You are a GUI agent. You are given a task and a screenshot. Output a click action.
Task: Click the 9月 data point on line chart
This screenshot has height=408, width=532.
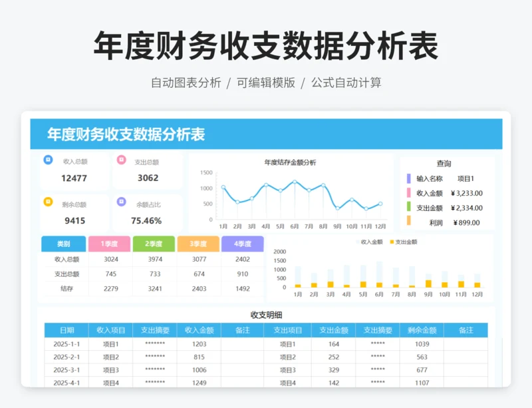(337, 208)
